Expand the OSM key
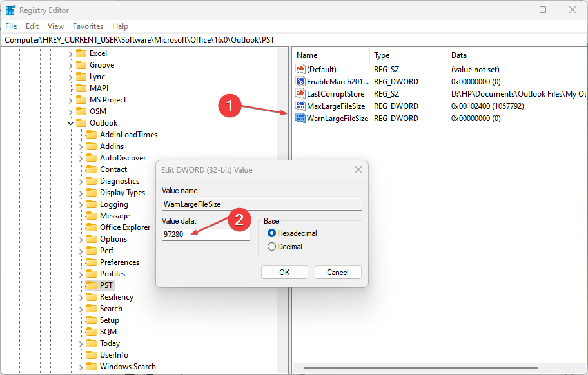Screen dimensions: 588x375 70,112
